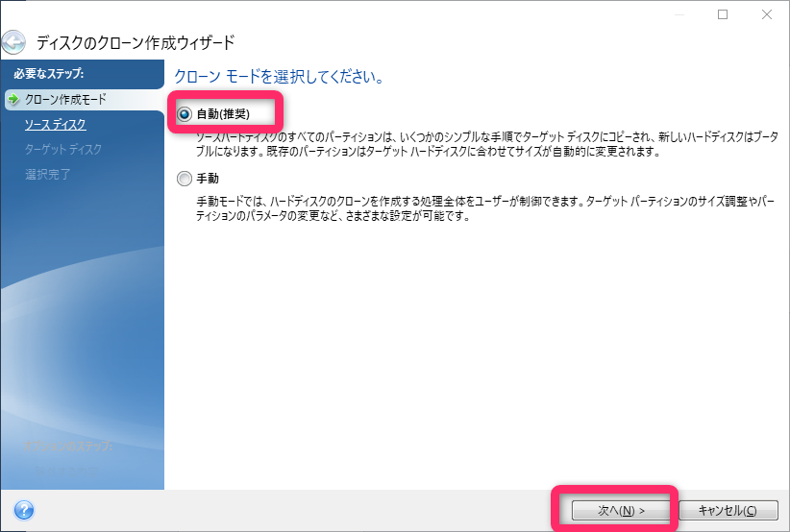Screen dimensions: 790x532
Task: Click the description text under 自動(推奨) option
Action: click(487, 144)
